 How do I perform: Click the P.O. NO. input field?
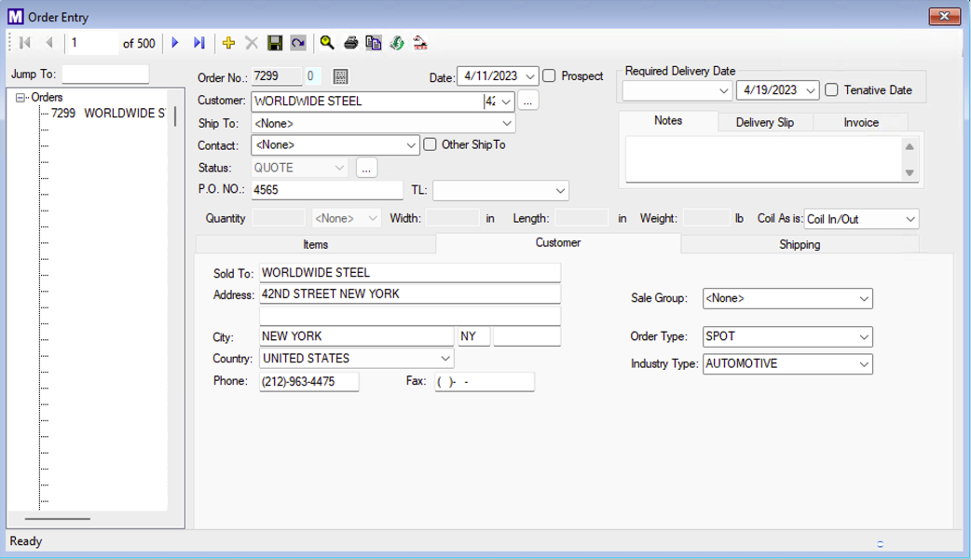tap(326, 190)
